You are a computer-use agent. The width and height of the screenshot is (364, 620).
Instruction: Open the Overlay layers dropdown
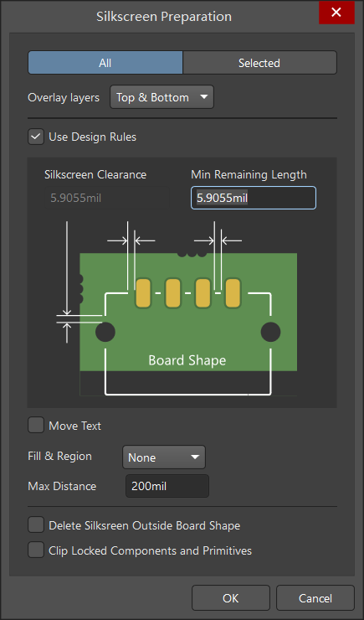coord(161,97)
